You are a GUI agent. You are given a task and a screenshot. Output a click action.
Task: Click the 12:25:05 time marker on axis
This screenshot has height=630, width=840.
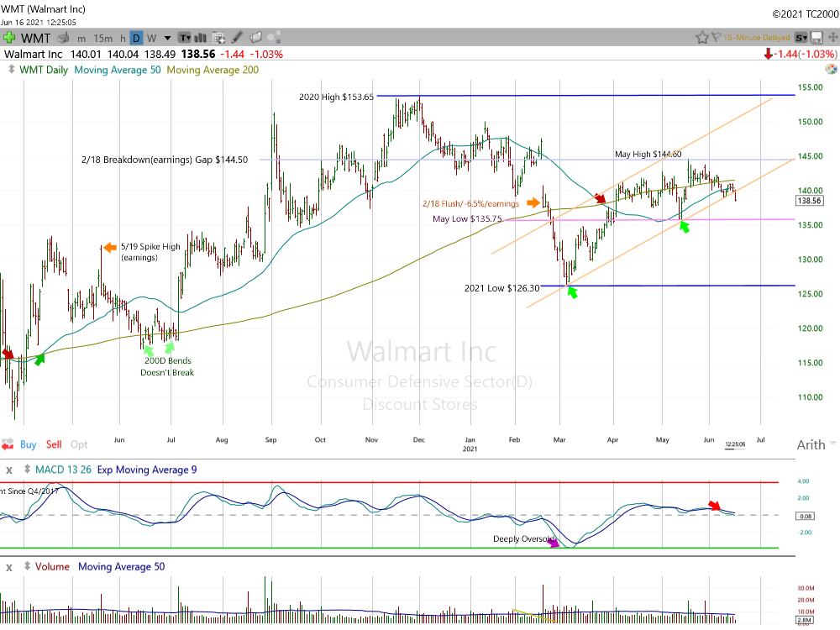coord(735,444)
